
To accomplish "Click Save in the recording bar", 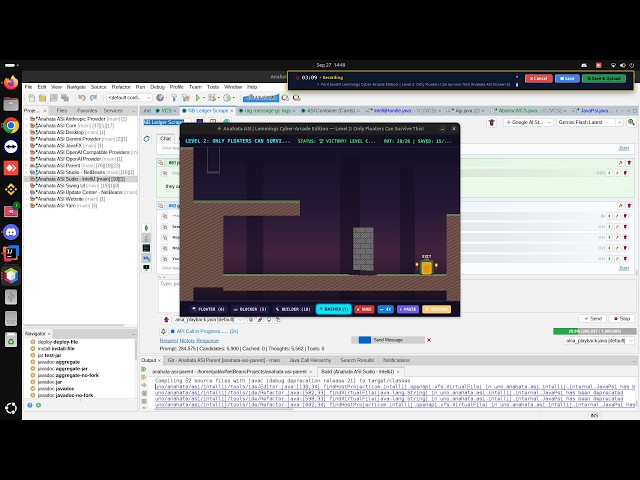I will [567, 78].
